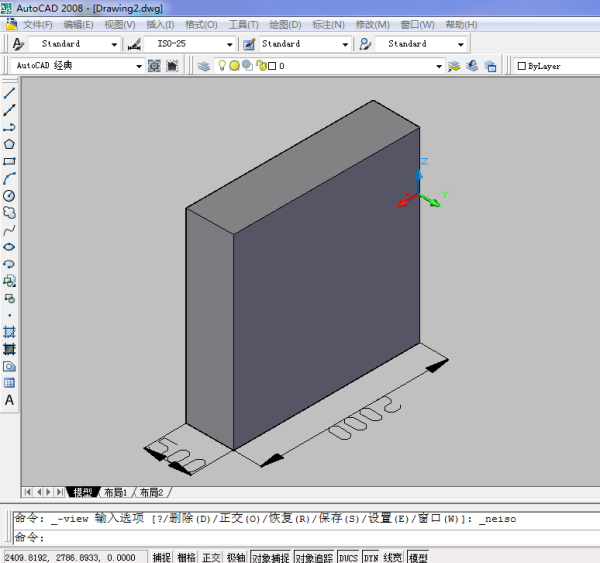Toggle layer 0 freeze sun icon
This screenshot has height=563, width=600.
pos(234,66)
